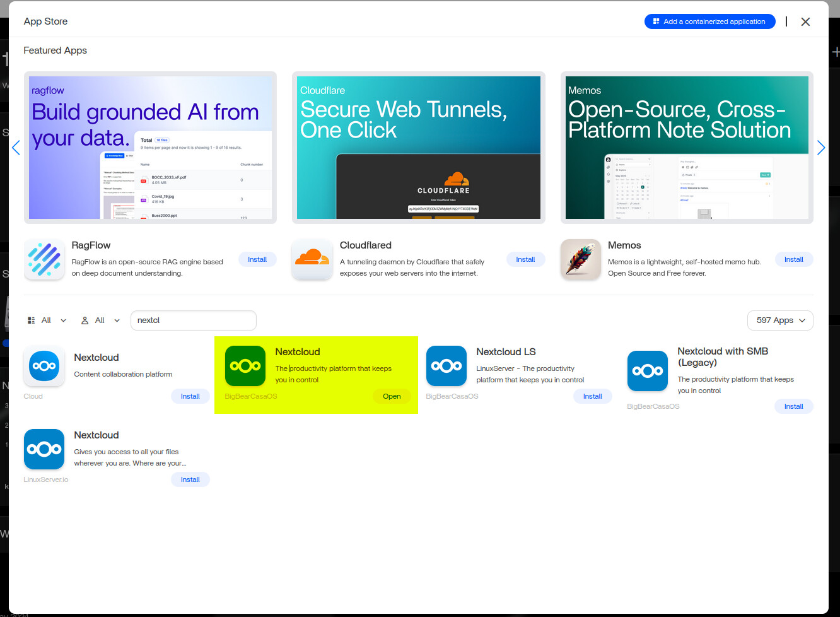Viewport: 840px width, 617px height.
Task: Show next featured apps with right arrow
Action: [820, 148]
